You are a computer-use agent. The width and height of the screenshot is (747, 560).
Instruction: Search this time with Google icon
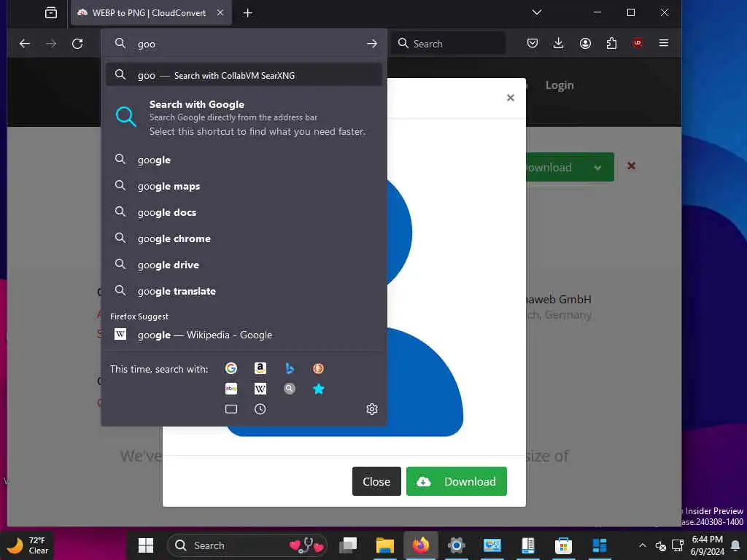pos(231,368)
